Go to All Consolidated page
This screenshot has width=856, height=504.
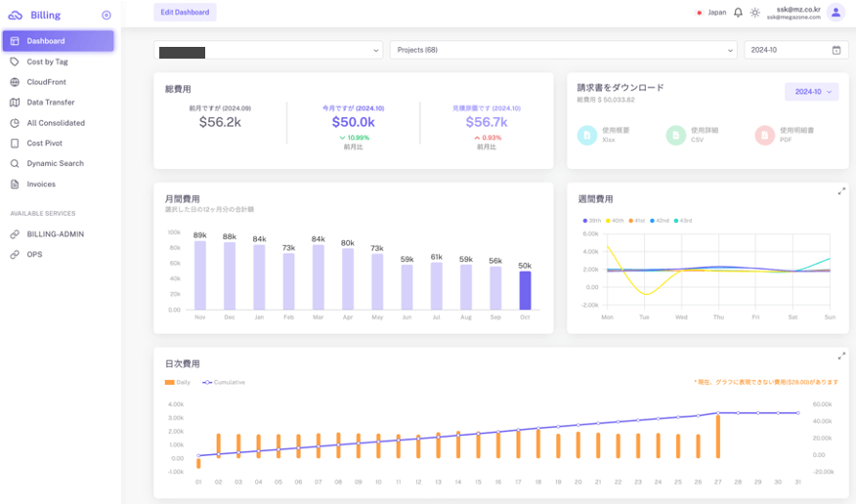tap(58, 123)
